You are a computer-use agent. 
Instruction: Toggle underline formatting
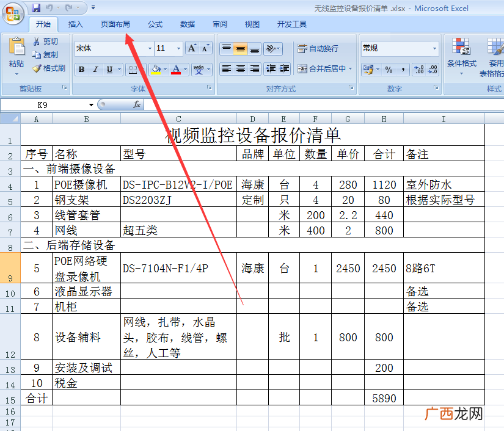pos(109,70)
